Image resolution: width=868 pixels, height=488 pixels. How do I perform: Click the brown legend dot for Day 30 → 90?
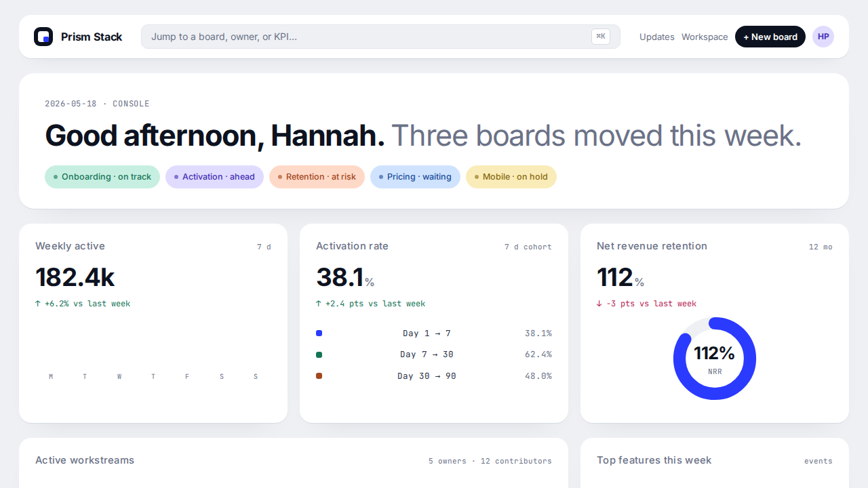coord(319,375)
